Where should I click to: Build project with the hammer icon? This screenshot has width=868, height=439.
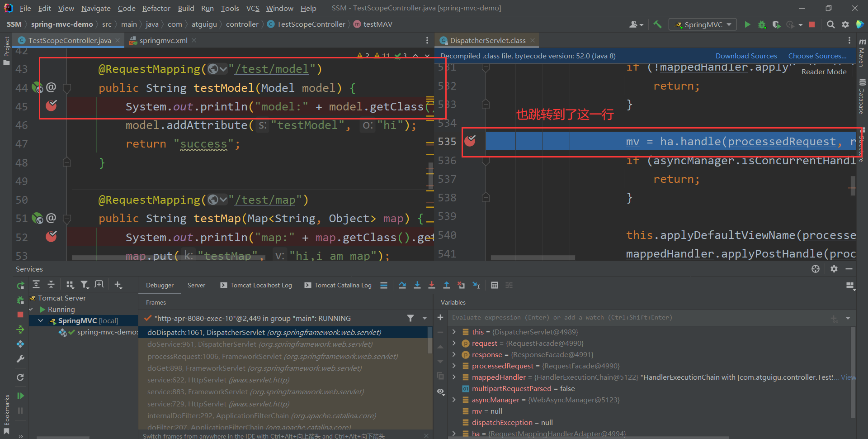click(x=657, y=24)
